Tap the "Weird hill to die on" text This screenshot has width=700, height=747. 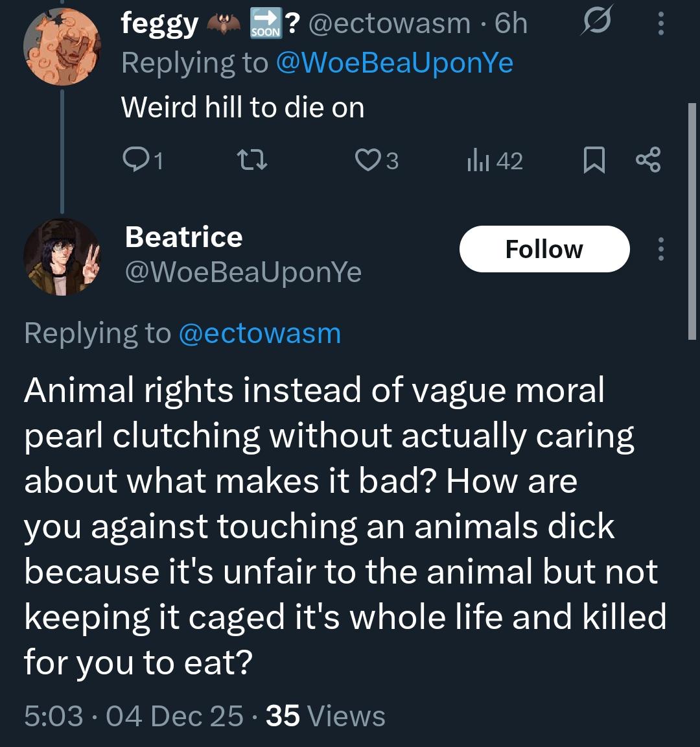click(x=242, y=107)
